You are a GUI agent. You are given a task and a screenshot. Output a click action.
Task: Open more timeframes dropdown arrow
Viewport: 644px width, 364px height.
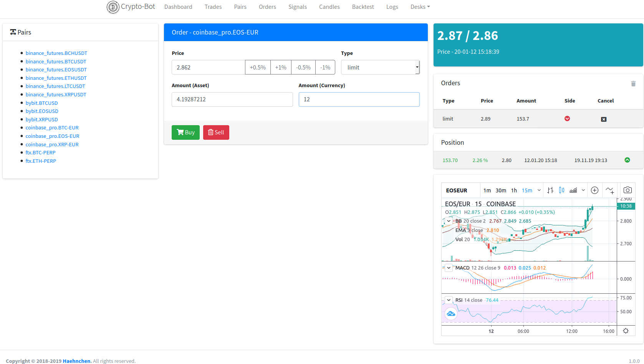tap(539, 190)
